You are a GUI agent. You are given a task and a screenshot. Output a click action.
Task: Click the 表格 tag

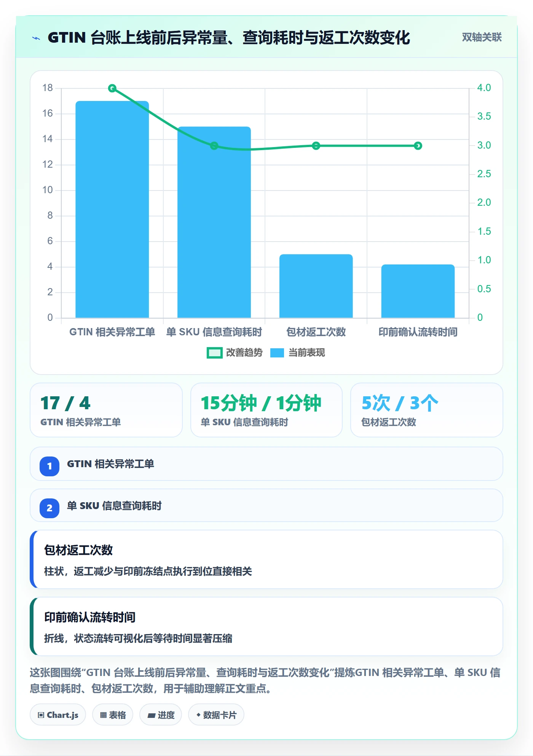pos(113,715)
